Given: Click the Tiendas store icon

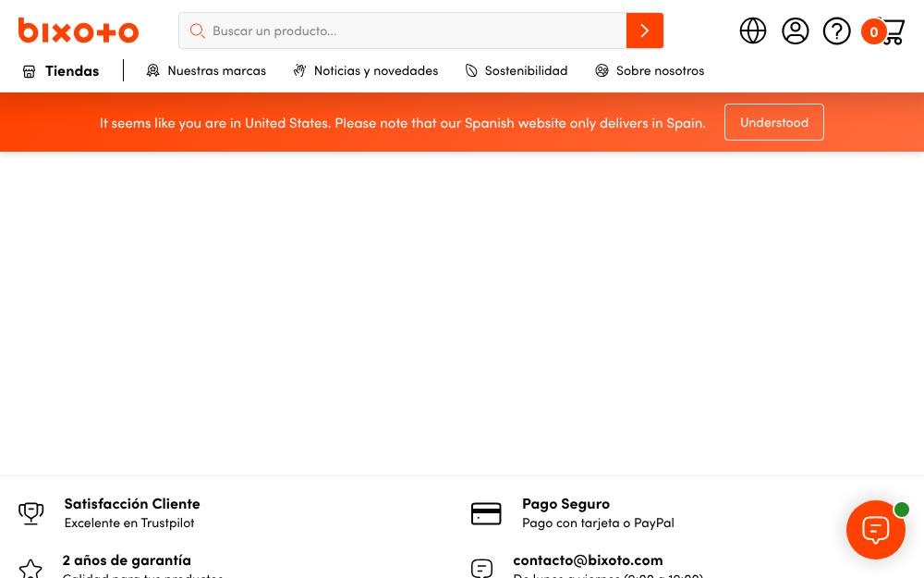Looking at the screenshot, I should [29, 71].
